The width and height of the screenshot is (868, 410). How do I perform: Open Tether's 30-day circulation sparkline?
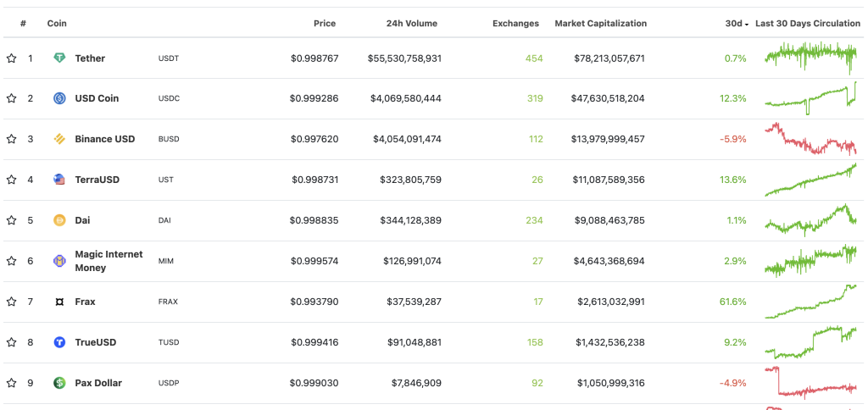(x=810, y=57)
